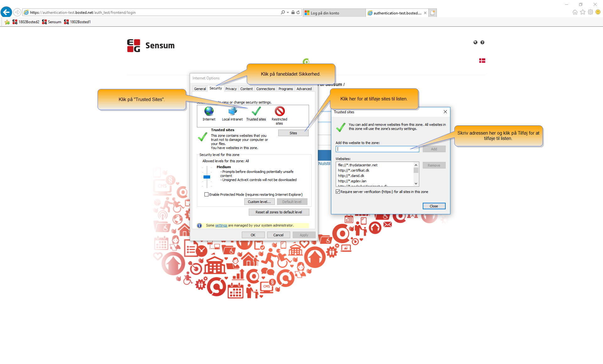Switch to the Advanced tab

click(304, 89)
